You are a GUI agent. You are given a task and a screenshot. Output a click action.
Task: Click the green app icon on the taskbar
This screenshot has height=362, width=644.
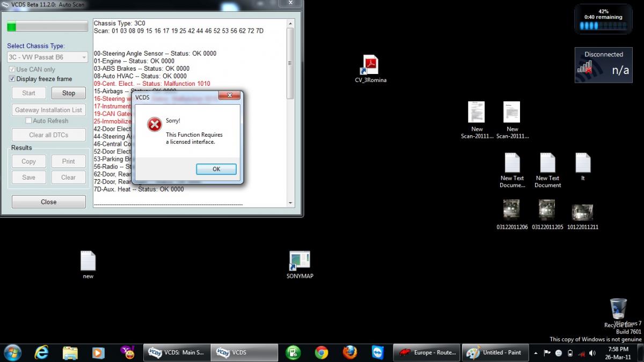point(293,352)
